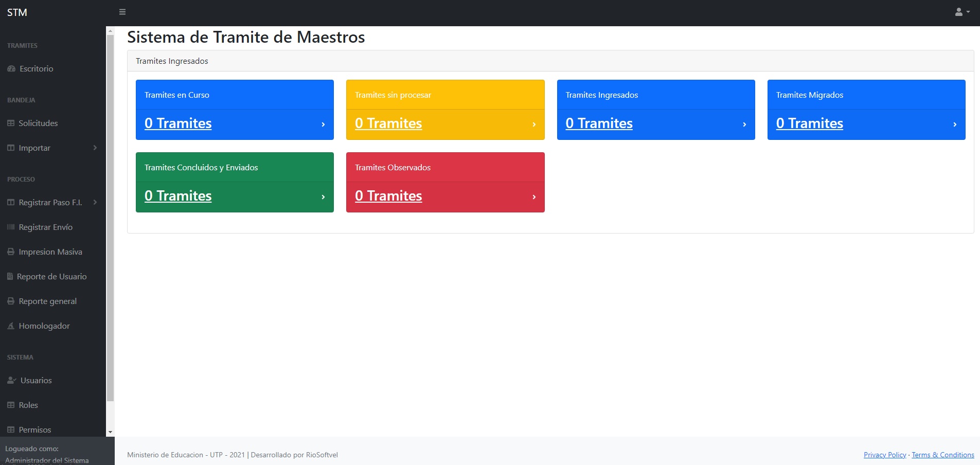980x465 pixels.
Task: Click the Reporte de Usuario document icon
Action: [10, 276]
